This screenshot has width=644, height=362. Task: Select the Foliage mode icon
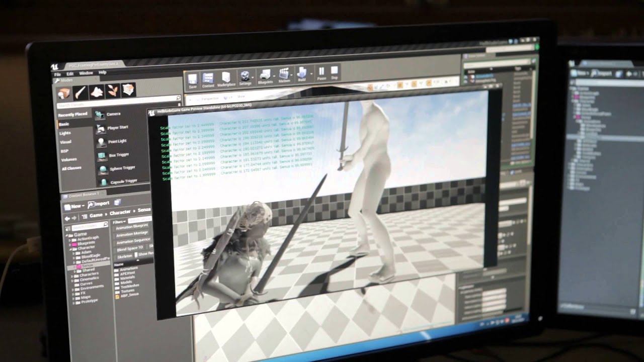(113, 90)
